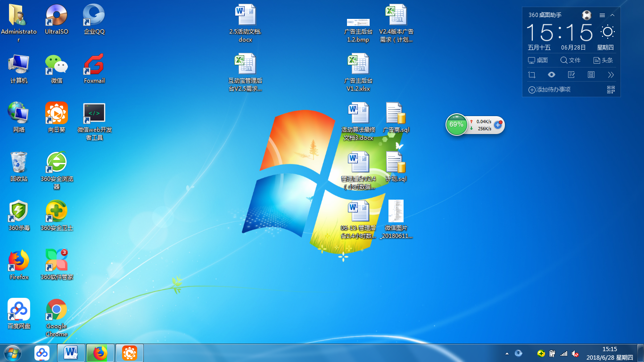Open the calculator icon in 360桌面助手
644x362 pixels.
[x=591, y=75]
